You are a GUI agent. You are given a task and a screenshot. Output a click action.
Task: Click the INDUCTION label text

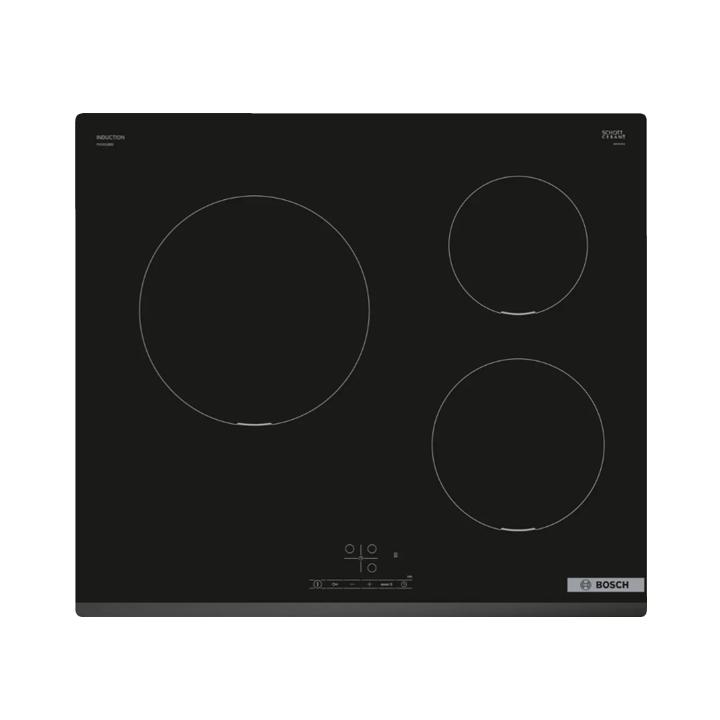110,137
